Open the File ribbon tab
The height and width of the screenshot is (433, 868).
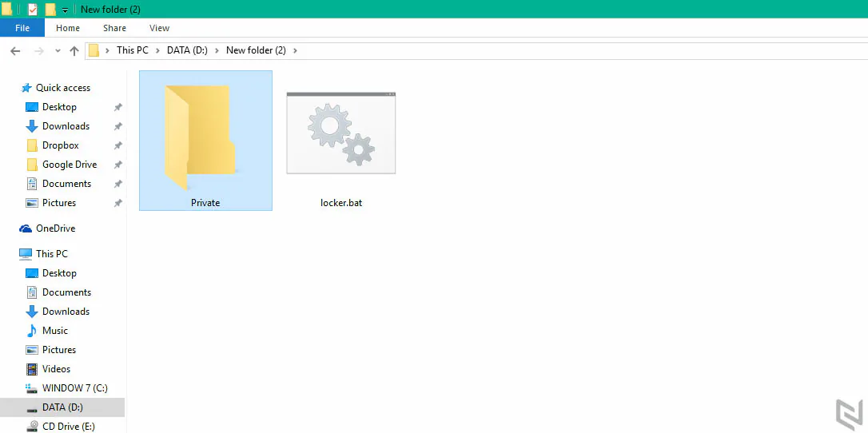[x=22, y=28]
